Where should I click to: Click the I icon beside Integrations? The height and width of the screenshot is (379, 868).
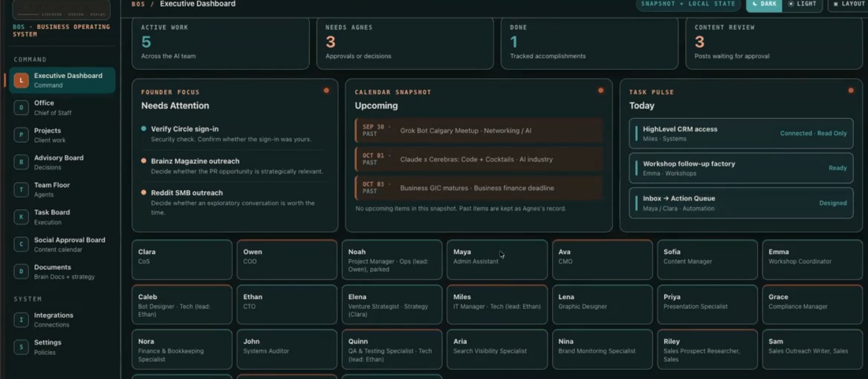click(22, 320)
